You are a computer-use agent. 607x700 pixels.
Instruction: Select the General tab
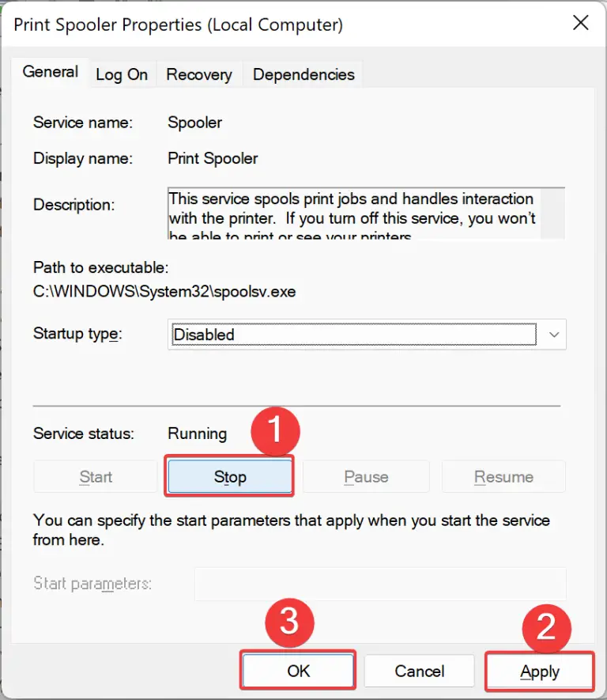point(49,71)
